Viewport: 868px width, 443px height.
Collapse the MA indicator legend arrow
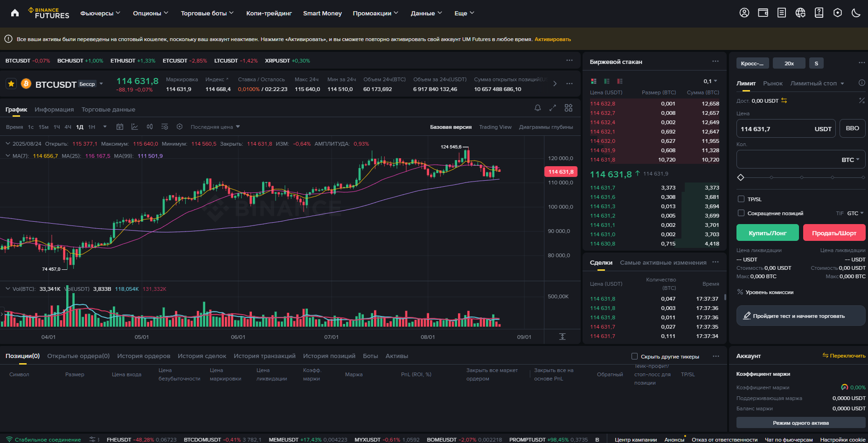(8, 156)
